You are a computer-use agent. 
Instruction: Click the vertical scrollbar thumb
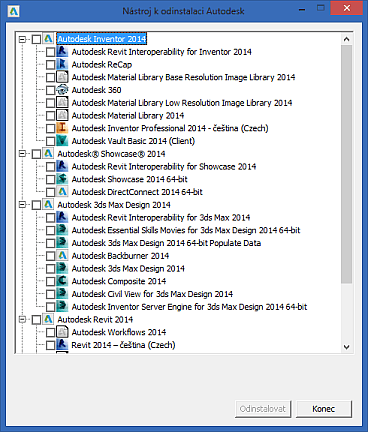pyautogui.click(x=346, y=164)
